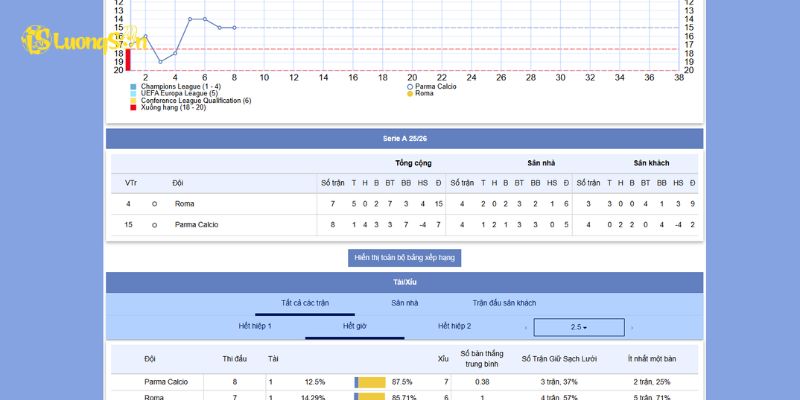Click the Parma Calcio circle legend marker

[410, 87]
